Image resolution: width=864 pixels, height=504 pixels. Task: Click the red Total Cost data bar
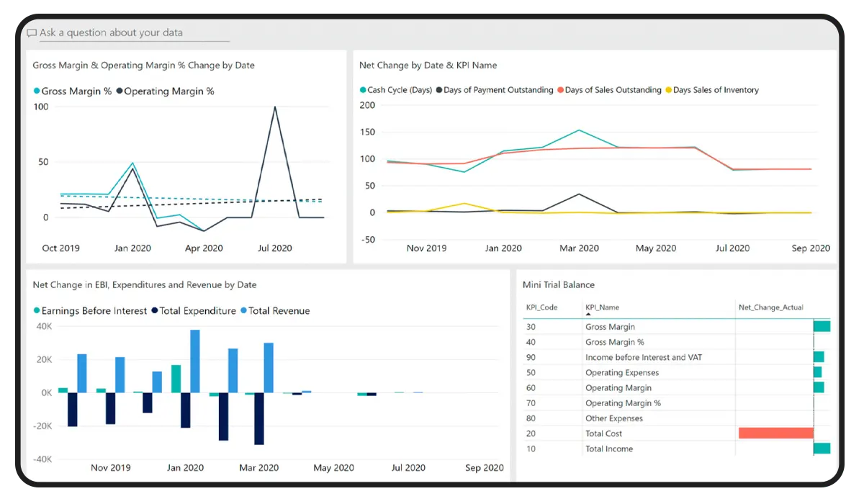[775, 433]
